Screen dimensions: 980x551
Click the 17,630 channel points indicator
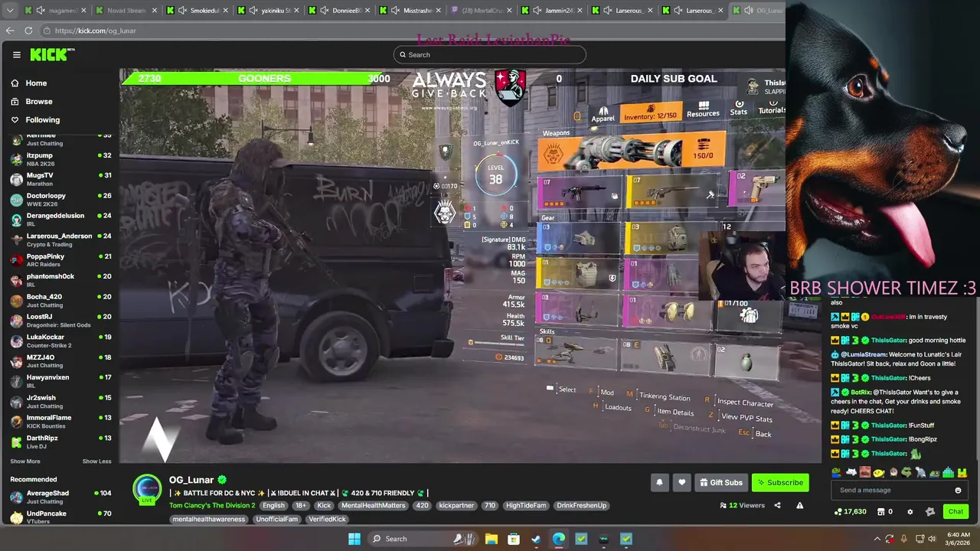click(x=850, y=511)
